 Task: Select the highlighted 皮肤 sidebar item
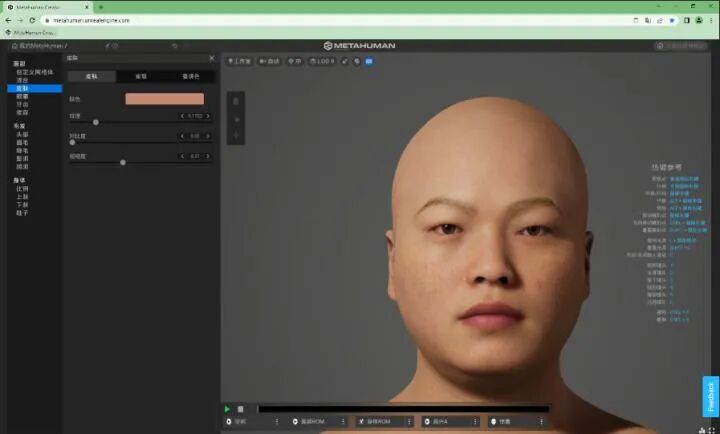coord(34,88)
